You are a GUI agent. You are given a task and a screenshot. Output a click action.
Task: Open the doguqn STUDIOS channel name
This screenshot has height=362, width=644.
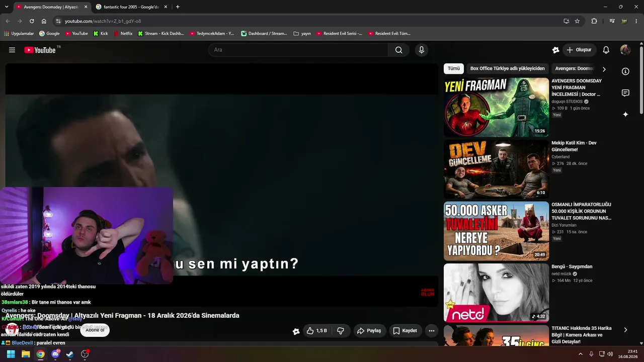(x=567, y=102)
